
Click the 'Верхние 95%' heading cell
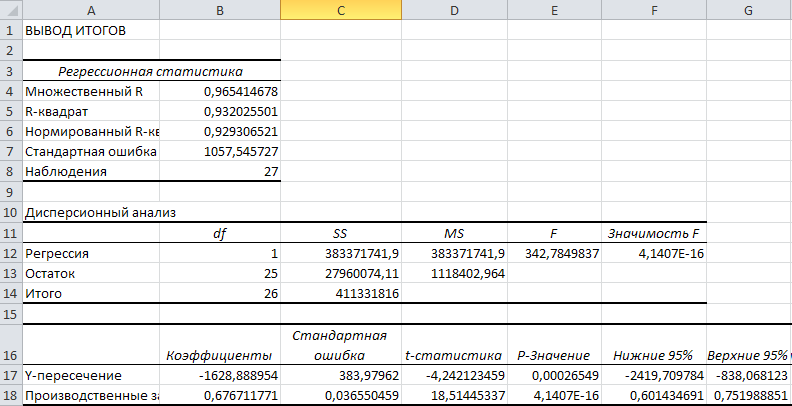point(749,345)
